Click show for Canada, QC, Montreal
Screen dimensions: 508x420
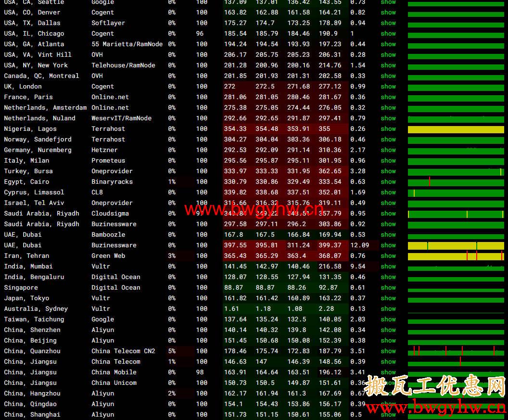click(388, 76)
